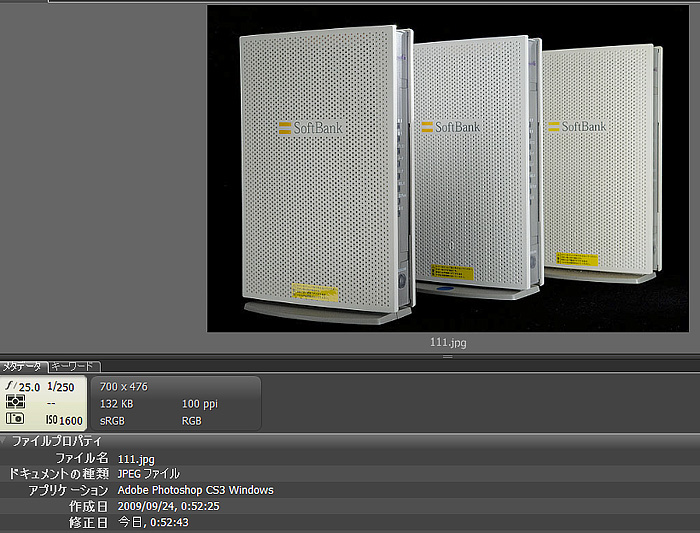Select the ファイル名 value 111.jpg
This screenshot has width=700, height=533.
136,459
